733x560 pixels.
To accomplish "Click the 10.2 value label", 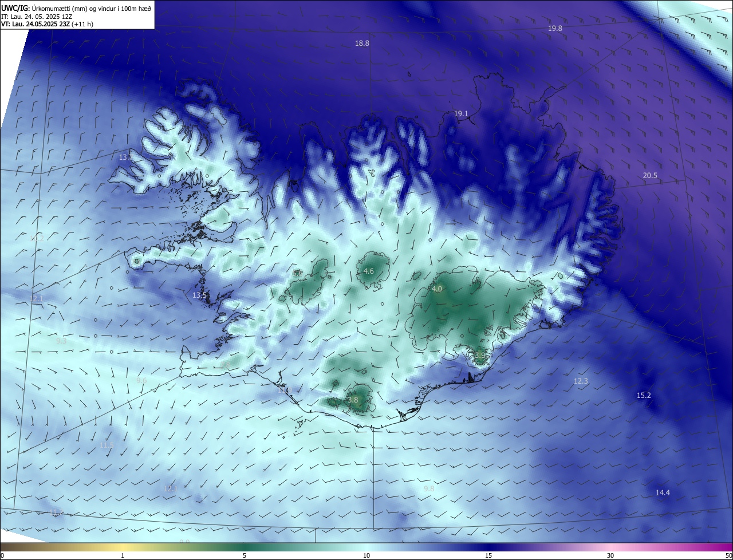I will [37, 239].
